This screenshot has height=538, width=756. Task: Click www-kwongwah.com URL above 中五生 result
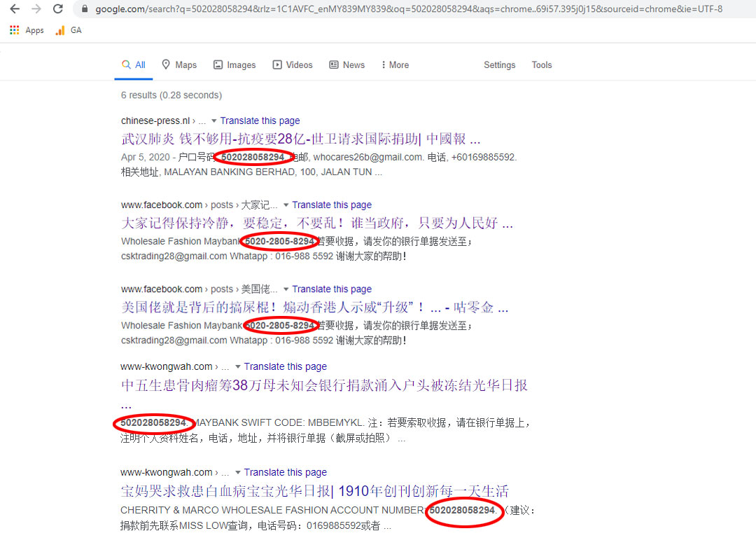click(x=167, y=366)
